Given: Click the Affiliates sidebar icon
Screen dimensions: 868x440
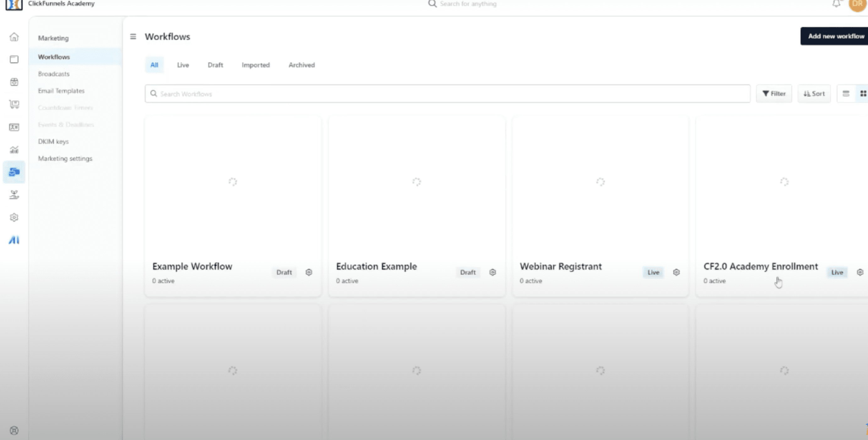Looking at the screenshot, I should click(14, 195).
